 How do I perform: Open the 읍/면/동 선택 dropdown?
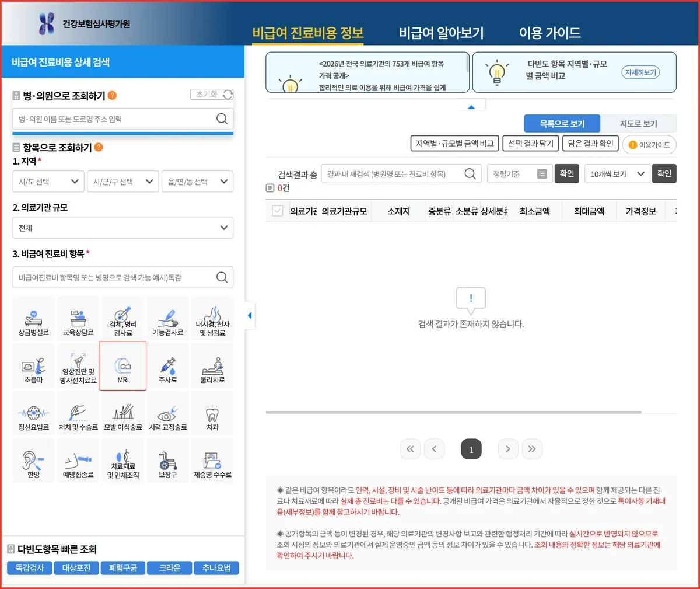197,182
